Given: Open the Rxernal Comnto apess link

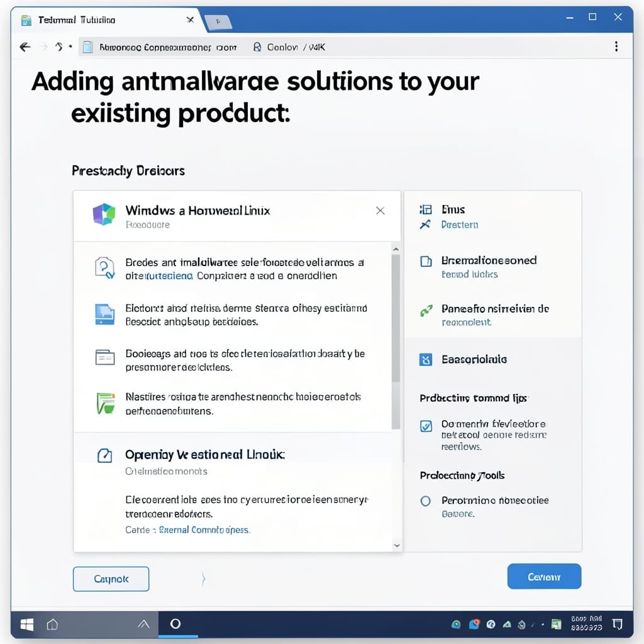Looking at the screenshot, I should click(204, 530).
